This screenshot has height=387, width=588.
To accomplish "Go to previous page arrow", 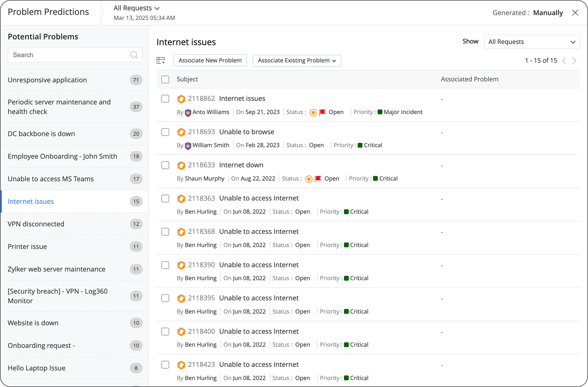I will tap(564, 61).
